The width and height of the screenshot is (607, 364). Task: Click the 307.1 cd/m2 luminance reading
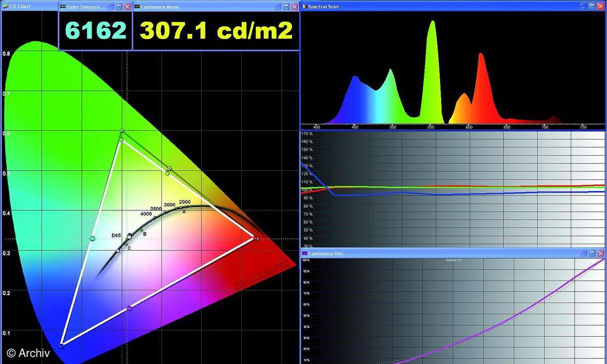coord(216,31)
